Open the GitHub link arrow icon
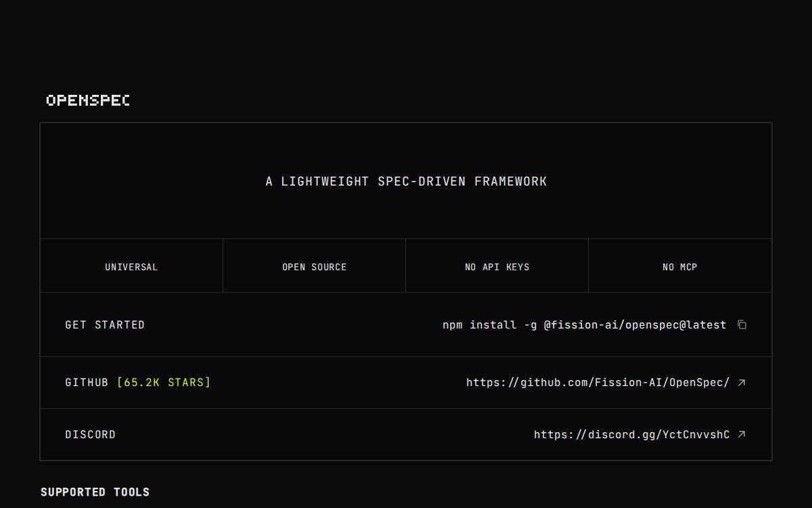Image resolution: width=812 pixels, height=508 pixels. 742,383
